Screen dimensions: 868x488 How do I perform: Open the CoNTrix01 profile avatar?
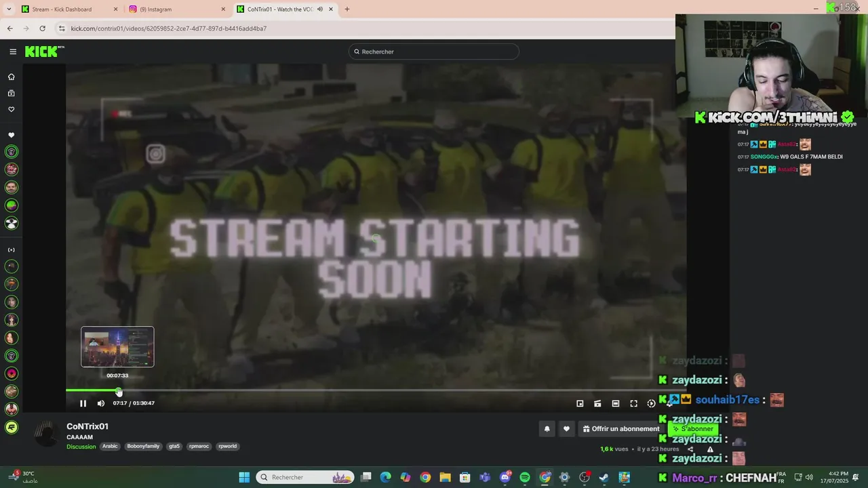(46, 434)
